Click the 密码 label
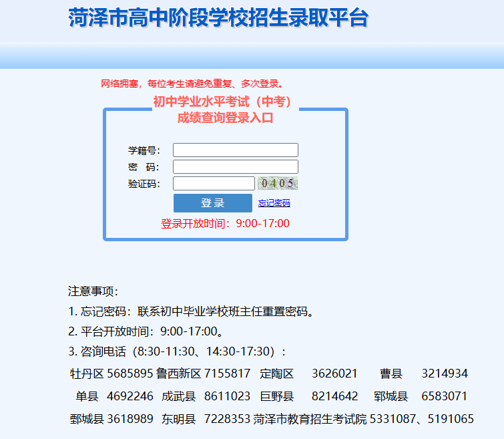 (144, 167)
